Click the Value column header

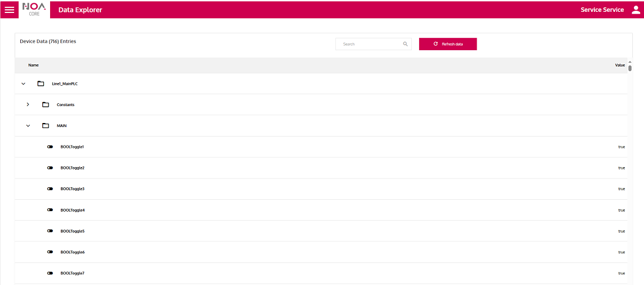pos(620,65)
